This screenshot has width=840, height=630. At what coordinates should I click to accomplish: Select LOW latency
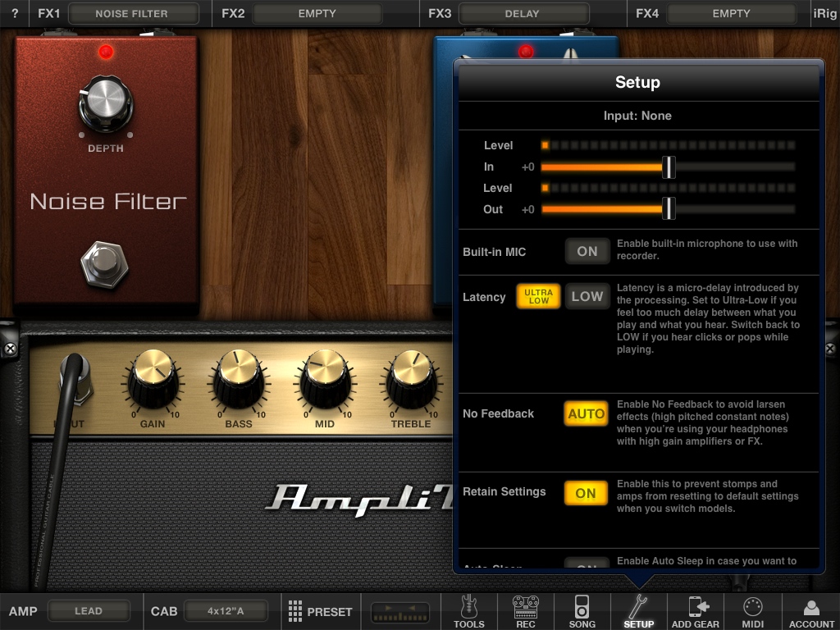click(x=587, y=296)
